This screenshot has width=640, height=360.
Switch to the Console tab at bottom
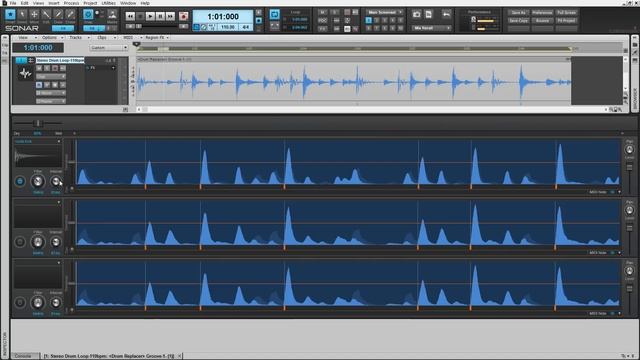point(23,356)
